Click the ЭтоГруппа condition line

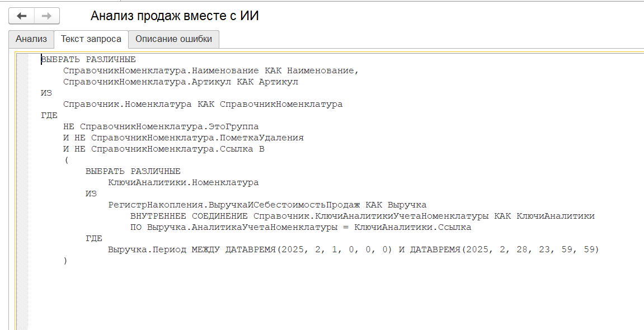(157, 126)
